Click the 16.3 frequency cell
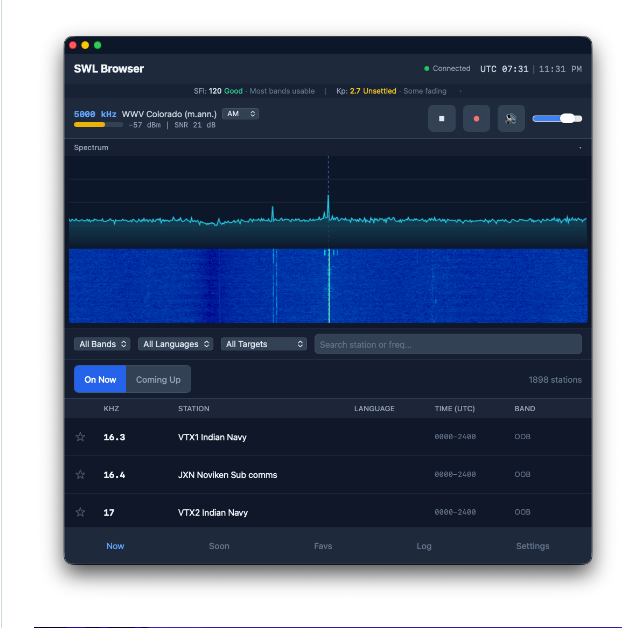The image size is (628, 628). (x=114, y=437)
